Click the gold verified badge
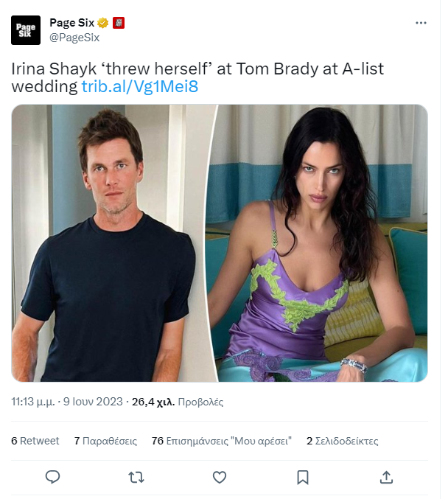The image size is (448, 499). tap(102, 23)
